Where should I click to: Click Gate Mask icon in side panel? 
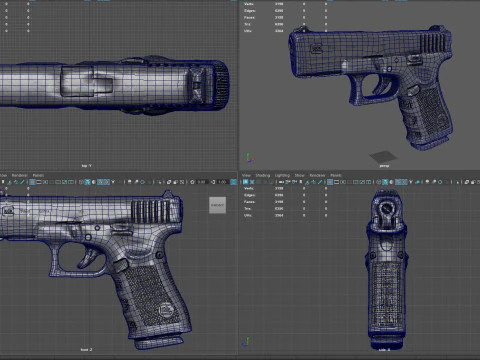(x=349, y=182)
